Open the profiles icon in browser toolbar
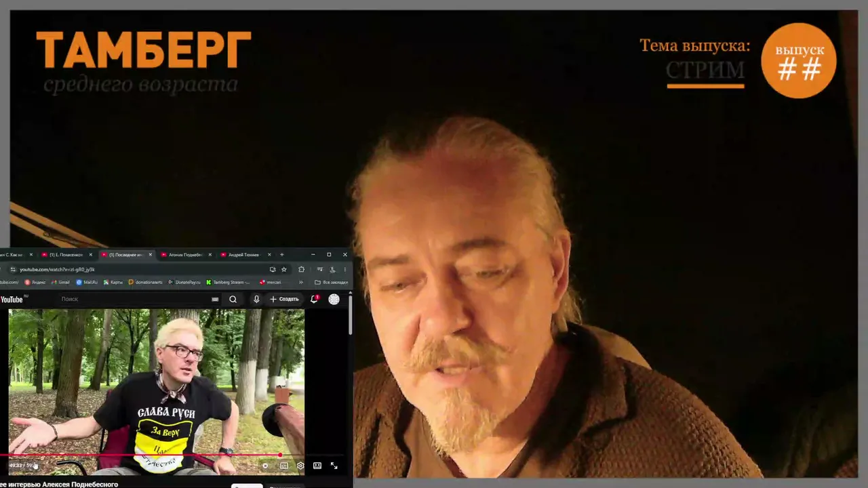868x488 pixels. tap(332, 269)
